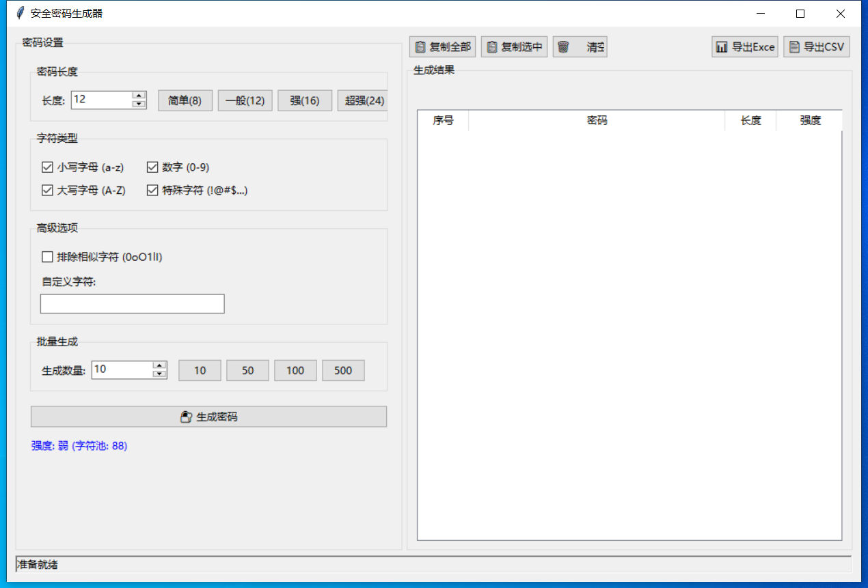Click the clipboard icon on 复制选中
868x588 pixels.
pos(492,47)
